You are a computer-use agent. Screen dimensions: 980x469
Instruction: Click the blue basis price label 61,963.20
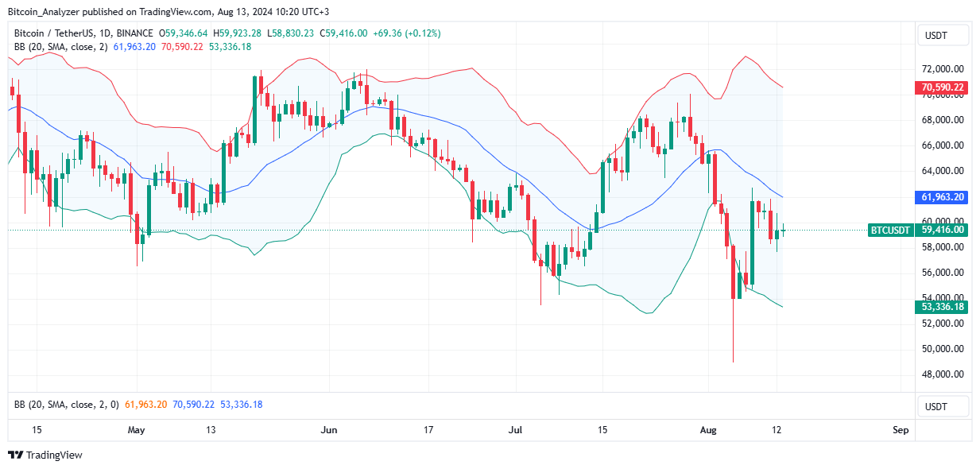pos(943,197)
